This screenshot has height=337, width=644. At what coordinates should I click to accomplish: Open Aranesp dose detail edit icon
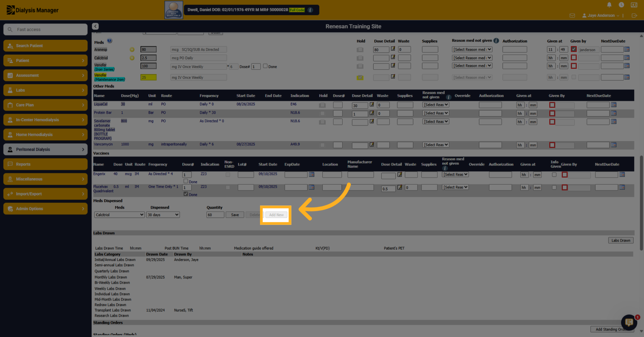coord(393,49)
